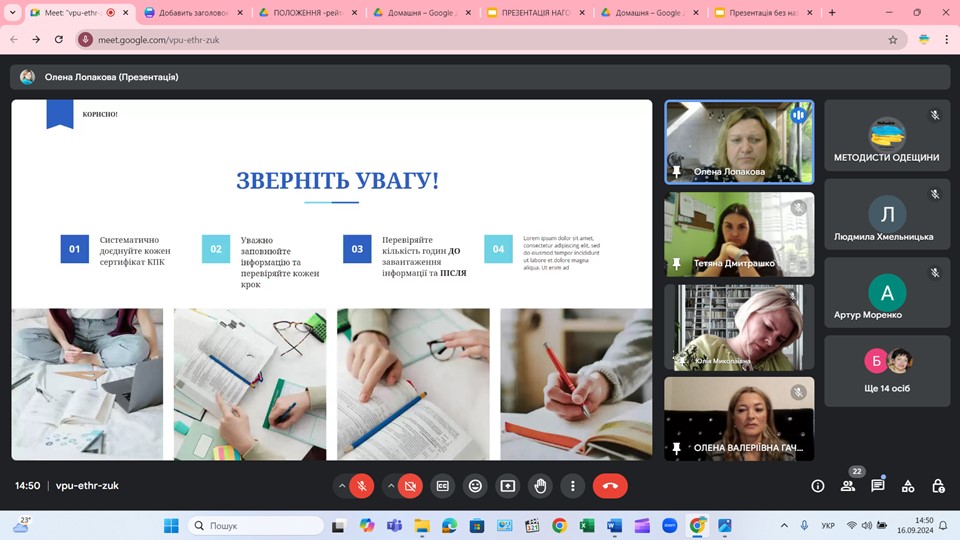Image resolution: width=960 pixels, height=540 pixels.
Task: Open the Activities panel icon
Action: coord(908,486)
